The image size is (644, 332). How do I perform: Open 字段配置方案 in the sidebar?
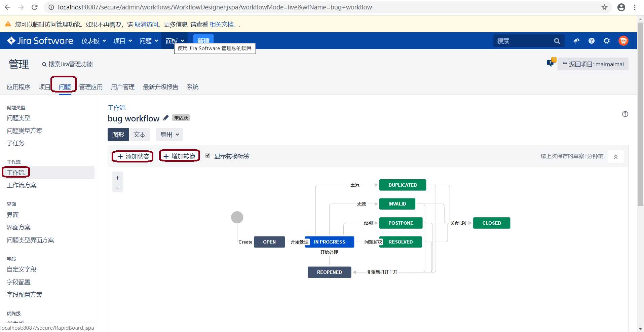point(25,294)
